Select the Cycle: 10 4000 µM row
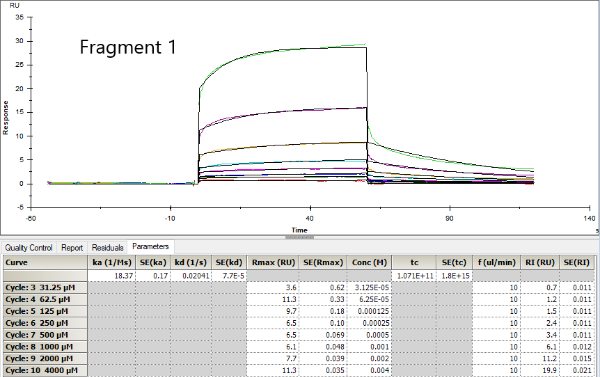 tap(299, 370)
